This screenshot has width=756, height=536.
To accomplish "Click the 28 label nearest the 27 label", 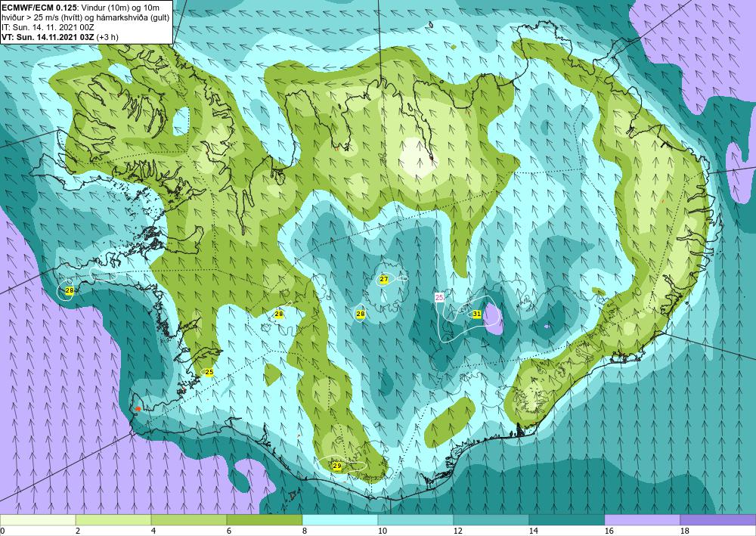I will (360, 314).
